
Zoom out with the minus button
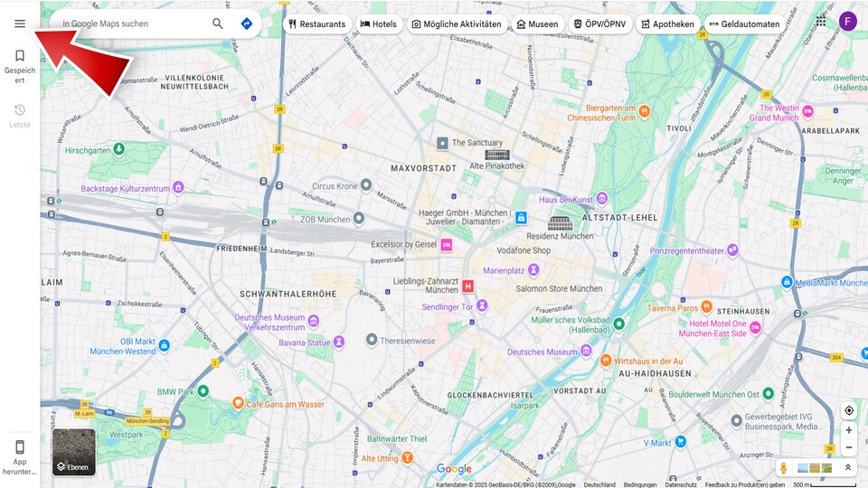click(x=848, y=447)
